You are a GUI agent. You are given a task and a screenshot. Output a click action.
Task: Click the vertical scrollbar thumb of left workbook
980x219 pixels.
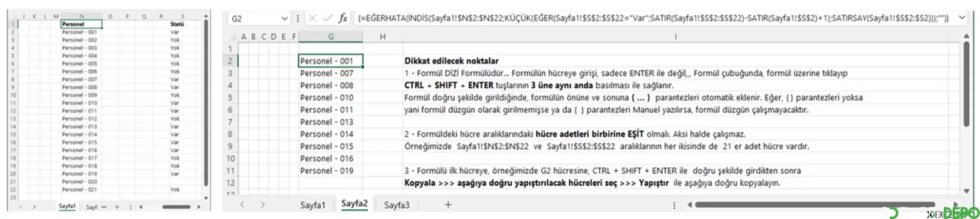[206, 103]
